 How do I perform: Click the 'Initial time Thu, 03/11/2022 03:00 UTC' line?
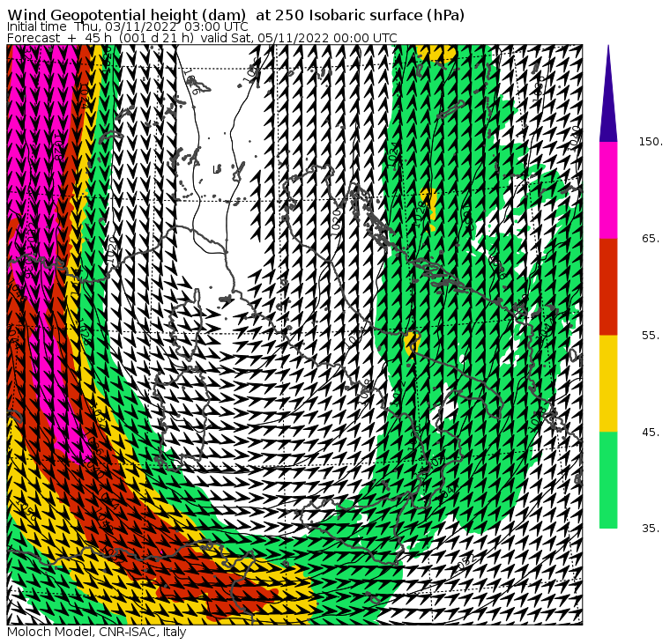(127, 26)
